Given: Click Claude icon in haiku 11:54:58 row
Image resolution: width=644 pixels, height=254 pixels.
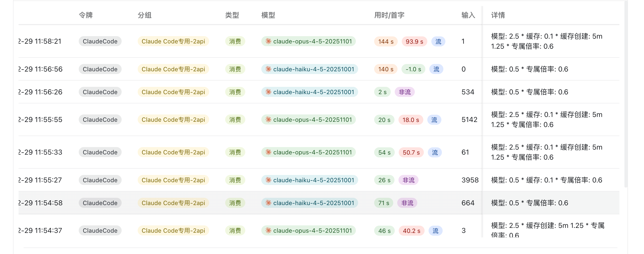Looking at the screenshot, I should [268, 203].
